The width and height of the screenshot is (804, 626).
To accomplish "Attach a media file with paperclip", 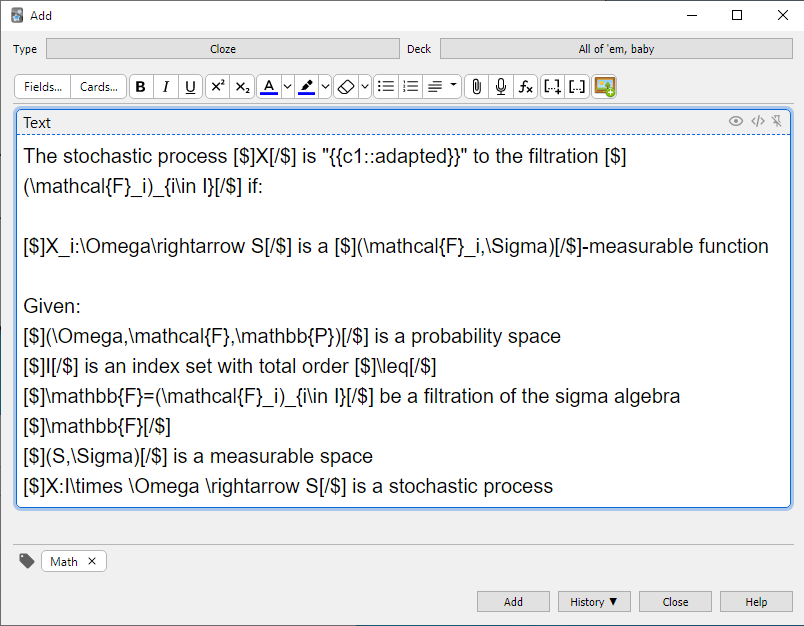I will (x=476, y=87).
